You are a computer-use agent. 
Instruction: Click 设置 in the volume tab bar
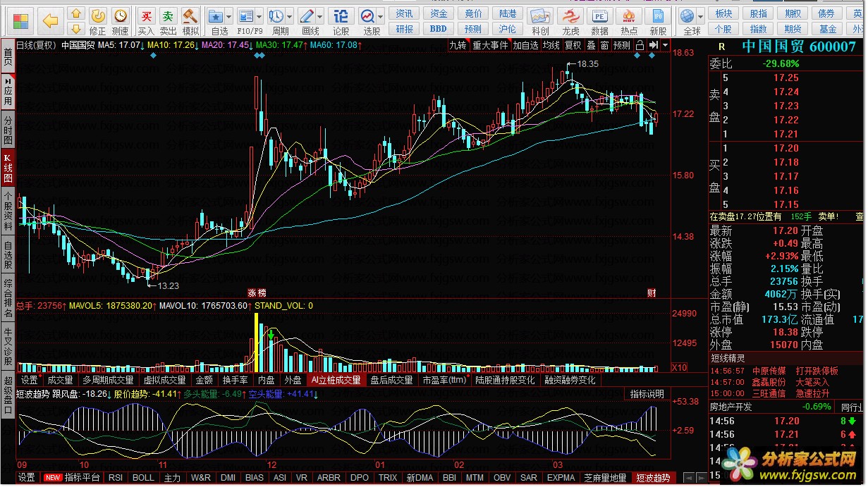30,380
